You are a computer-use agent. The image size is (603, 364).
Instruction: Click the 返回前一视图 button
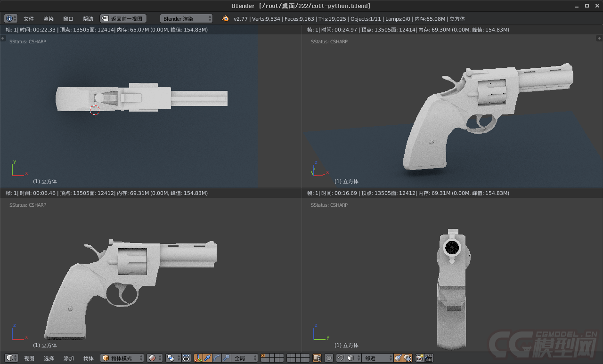click(x=122, y=19)
